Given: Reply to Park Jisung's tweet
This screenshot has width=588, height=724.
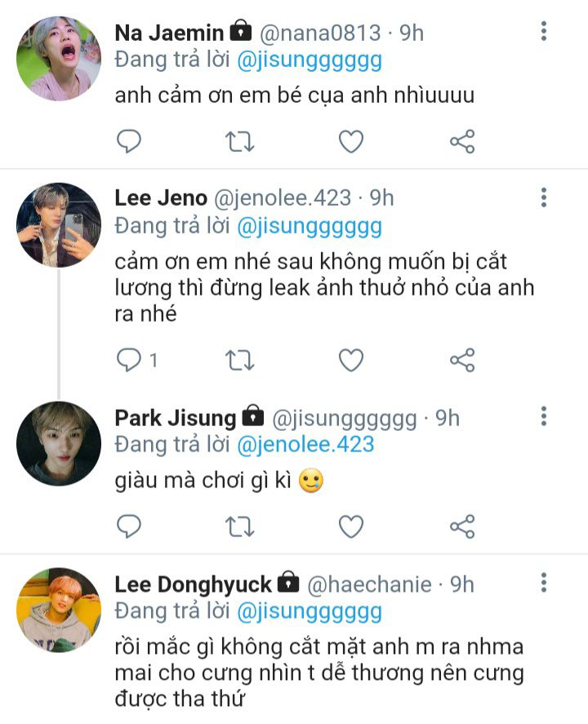Looking at the screenshot, I should point(129,526).
